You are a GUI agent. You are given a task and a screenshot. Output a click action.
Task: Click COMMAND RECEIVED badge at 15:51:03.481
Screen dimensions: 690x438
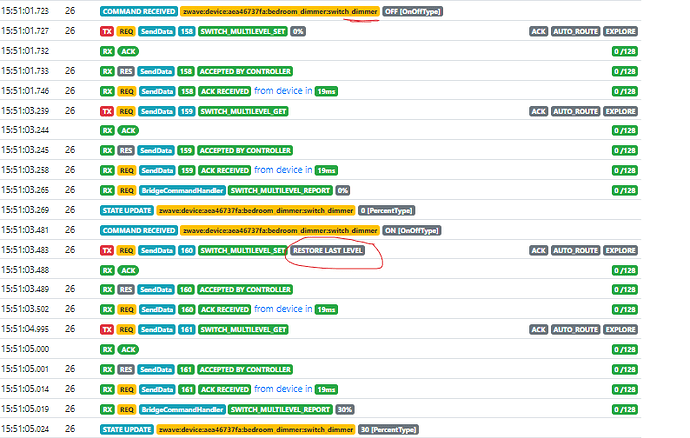click(x=139, y=231)
